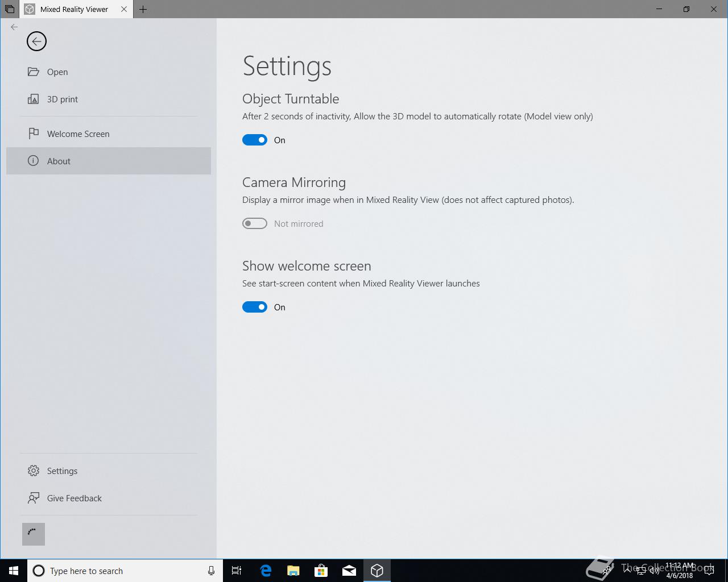Launch Microsoft Edge from the taskbar
728x582 pixels.
pyautogui.click(x=266, y=571)
